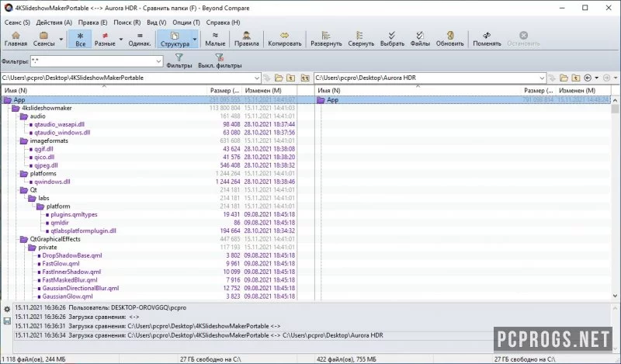Open the Сеанс menu
621x364 pixels.
17,23
